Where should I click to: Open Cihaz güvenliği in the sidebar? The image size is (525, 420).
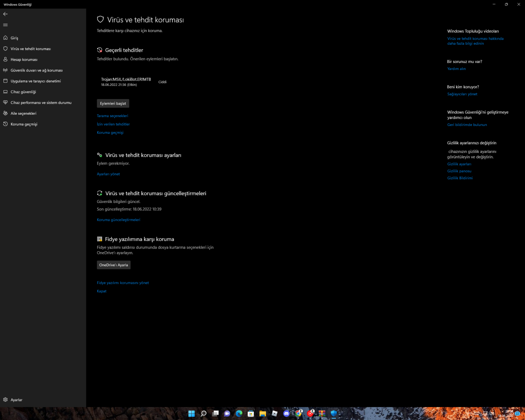coord(43,92)
